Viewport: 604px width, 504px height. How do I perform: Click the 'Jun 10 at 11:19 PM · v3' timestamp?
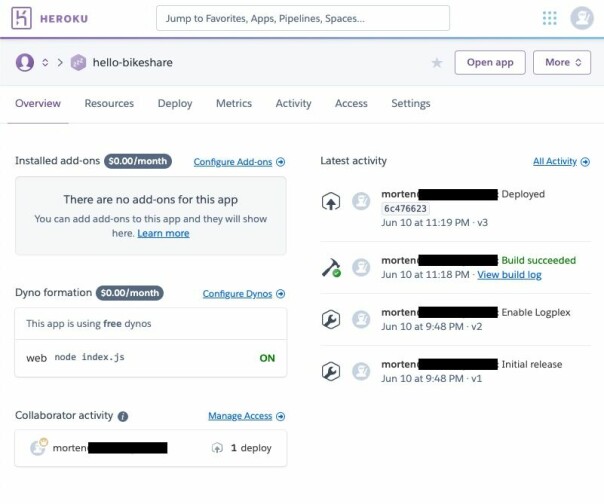[435, 223]
